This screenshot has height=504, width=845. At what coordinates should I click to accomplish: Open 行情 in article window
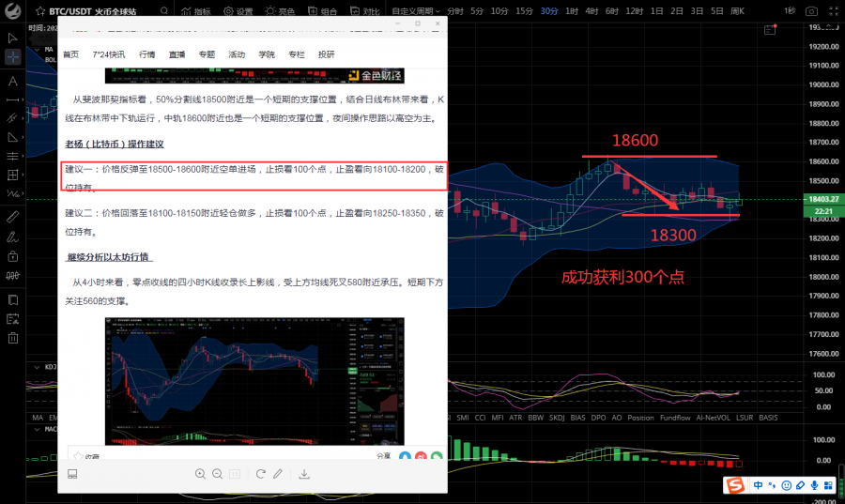(146, 54)
